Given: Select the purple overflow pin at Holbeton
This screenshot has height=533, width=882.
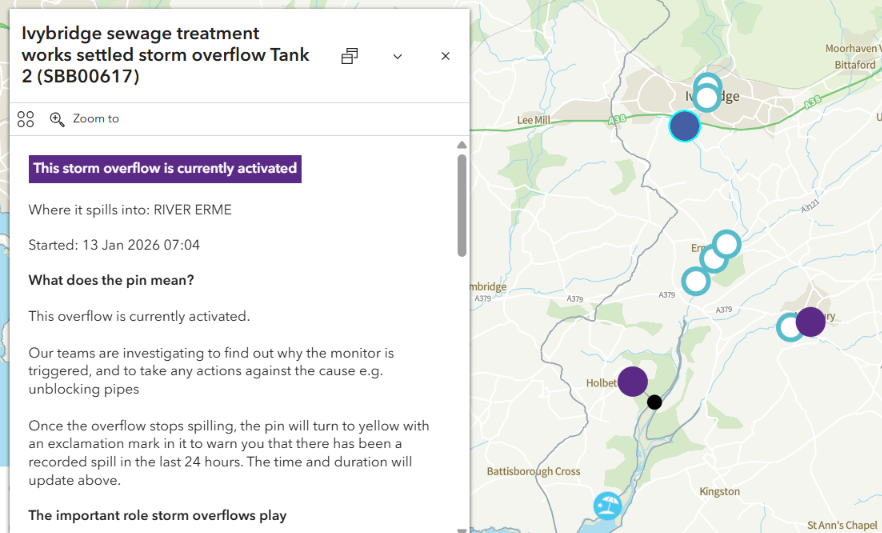Looking at the screenshot, I should [632, 381].
